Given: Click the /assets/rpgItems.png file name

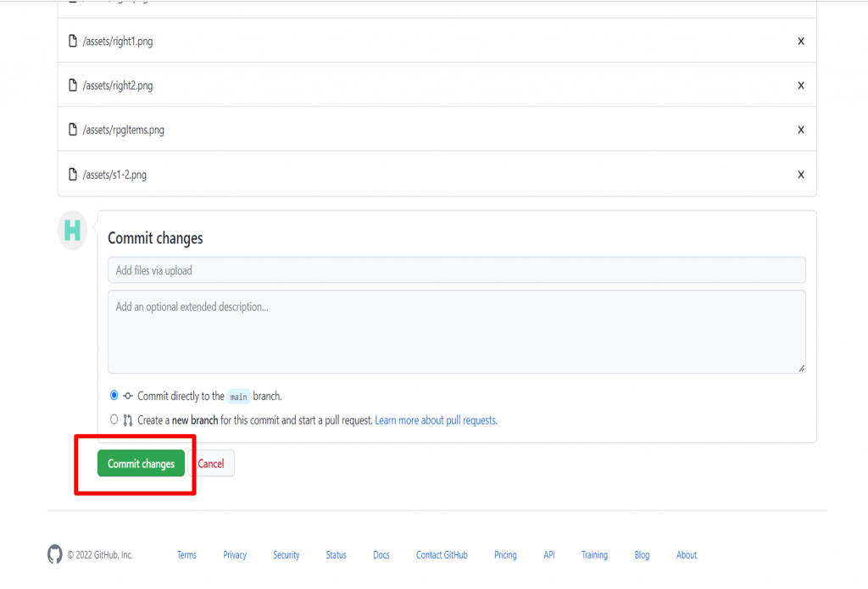Looking at the screenshot, I should pos(124,130).
